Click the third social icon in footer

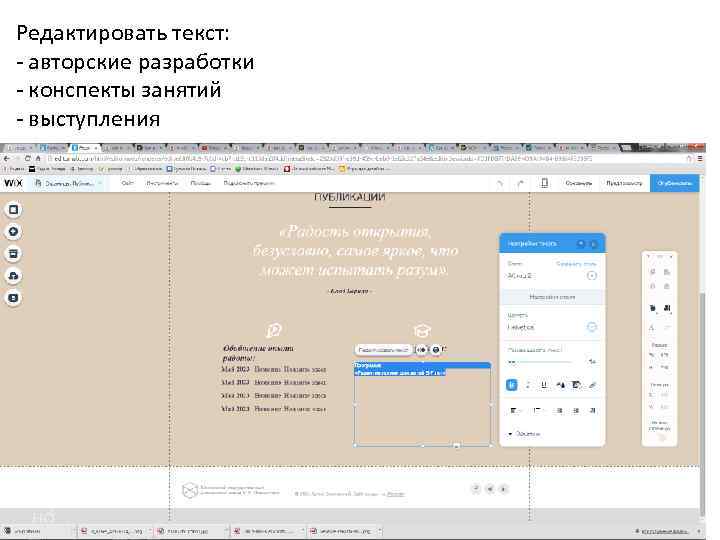(504, 489)
